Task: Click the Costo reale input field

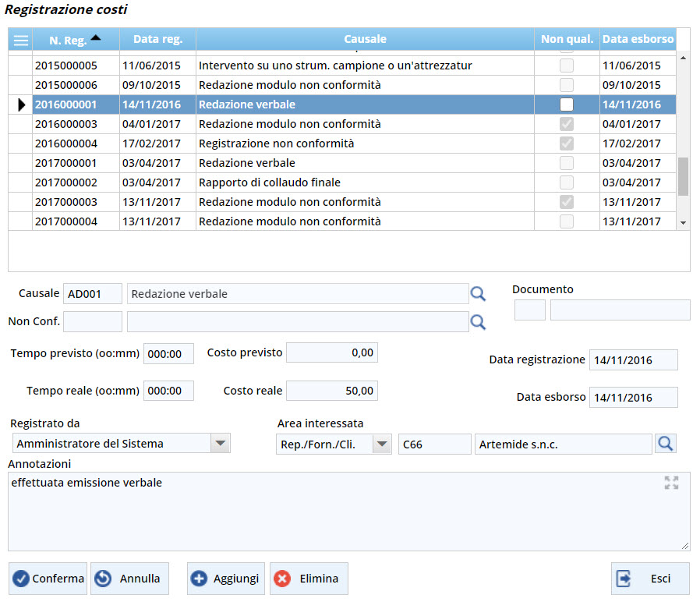Action: pos(332,391)
